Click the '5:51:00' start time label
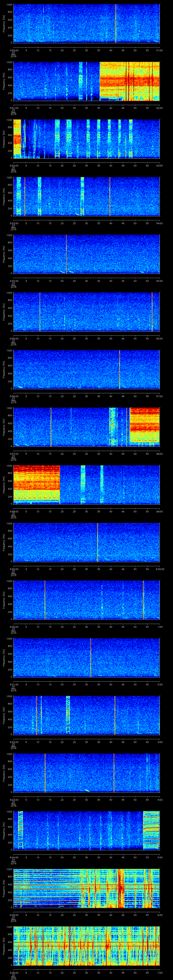This screenshot has width=173, height=980. pos(14,108)
